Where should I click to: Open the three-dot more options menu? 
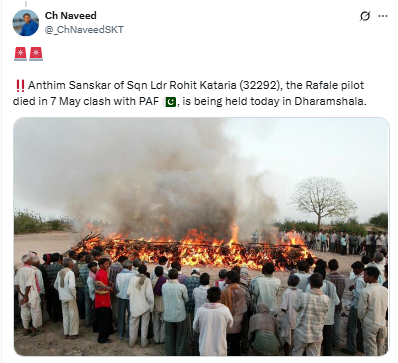pyautogui.click(x=383, y=16)
